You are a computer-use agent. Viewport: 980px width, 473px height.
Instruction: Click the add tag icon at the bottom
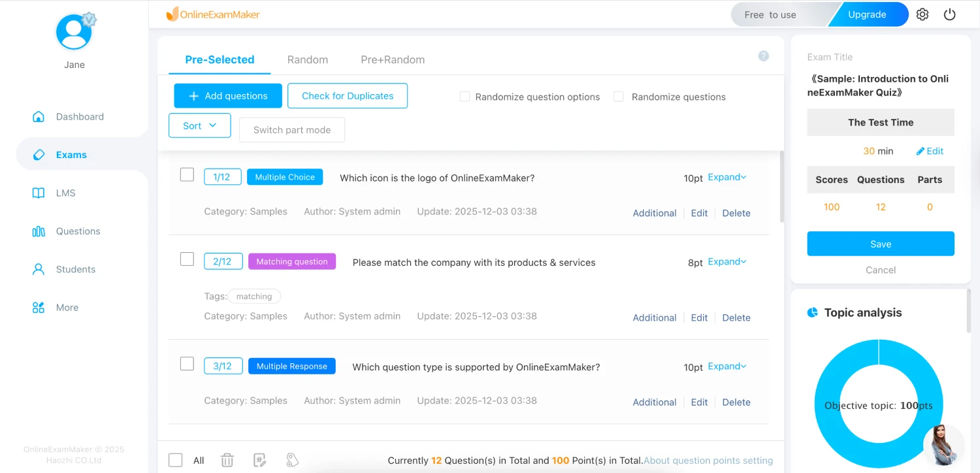tap(292, 461)
